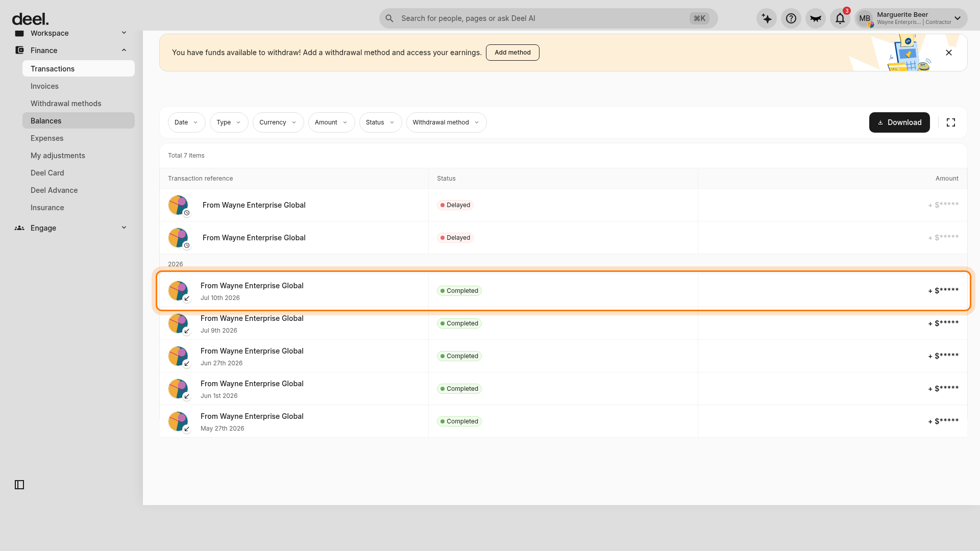The width and height of the screenshot is (980, 551).
Task: Click the avatar in the May 27th 2026 row
Action: click(x=179, y=421)
